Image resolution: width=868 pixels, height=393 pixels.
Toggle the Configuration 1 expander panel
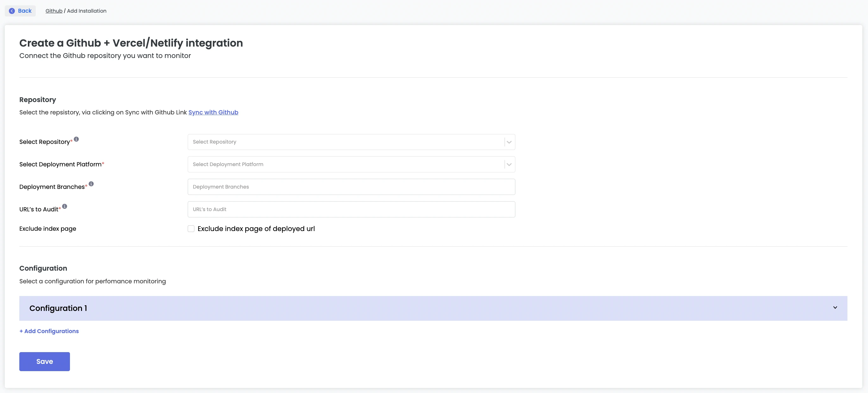click(835, 308)
